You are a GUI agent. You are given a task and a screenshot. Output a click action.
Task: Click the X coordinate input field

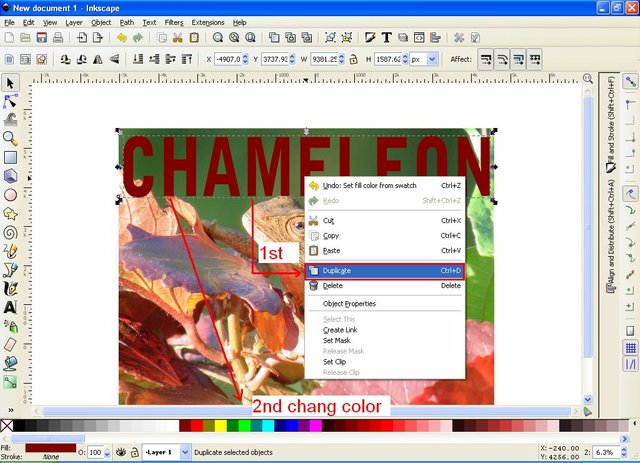coord(228,59)
